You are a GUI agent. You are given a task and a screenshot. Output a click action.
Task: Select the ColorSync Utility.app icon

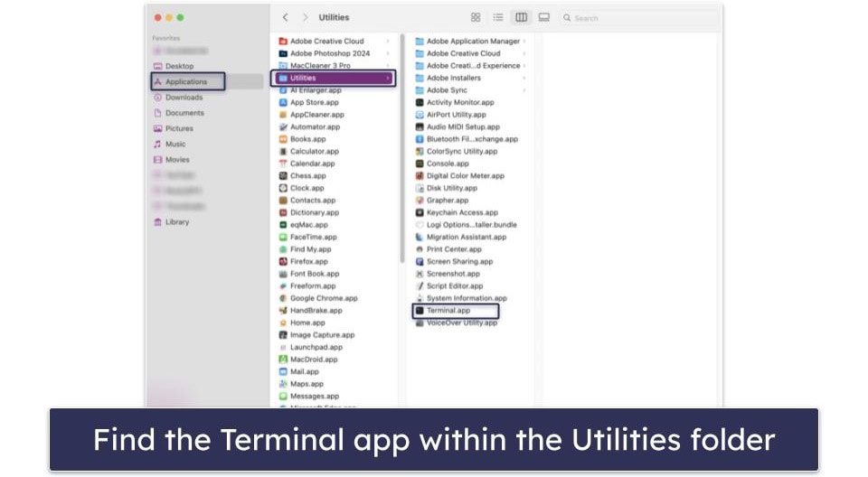pyautogui.click(x=420, y=151)
